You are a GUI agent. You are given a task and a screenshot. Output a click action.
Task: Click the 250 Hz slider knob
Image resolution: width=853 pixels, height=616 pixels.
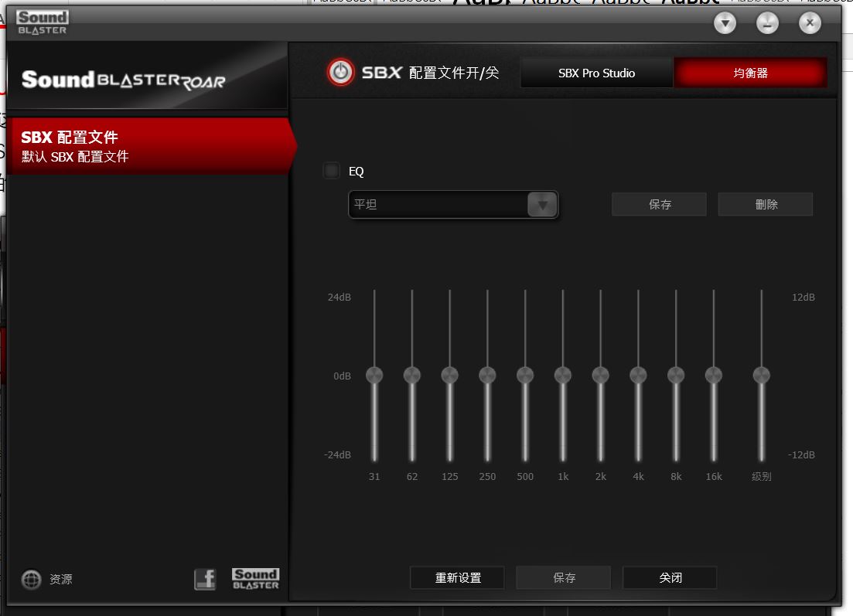[487, 375]
